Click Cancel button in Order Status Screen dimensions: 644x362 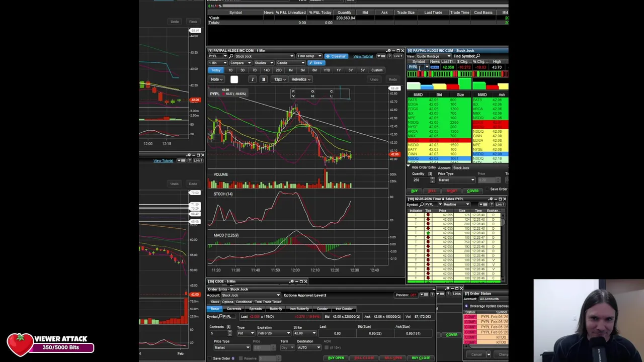476,354
